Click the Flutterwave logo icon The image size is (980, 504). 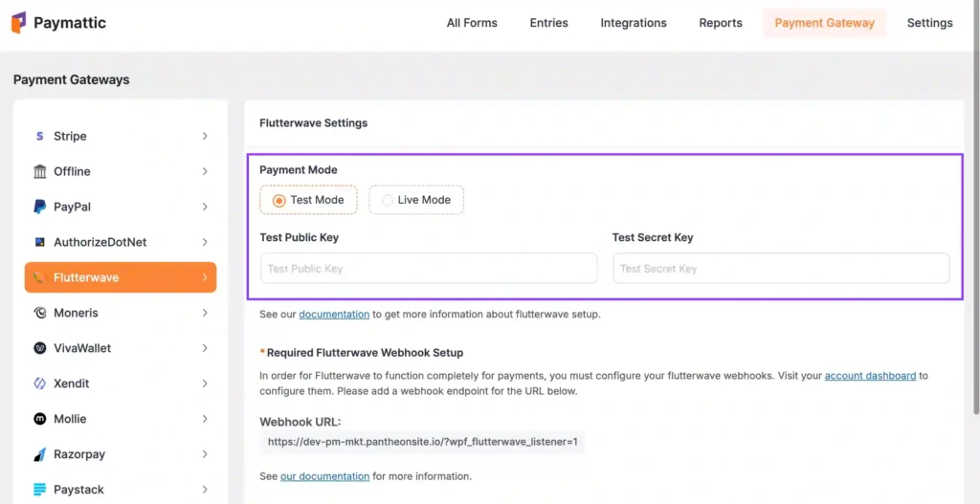[x=40, y=277]
